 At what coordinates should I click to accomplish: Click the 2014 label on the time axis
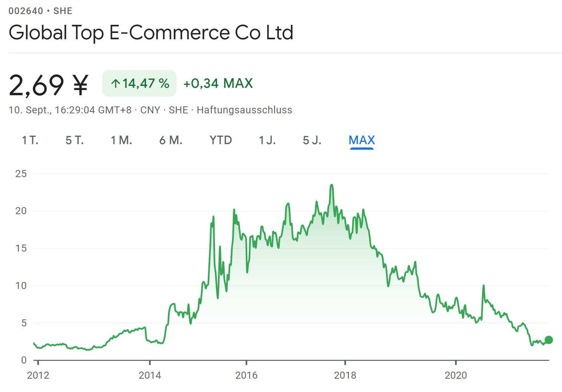[150, 375]
